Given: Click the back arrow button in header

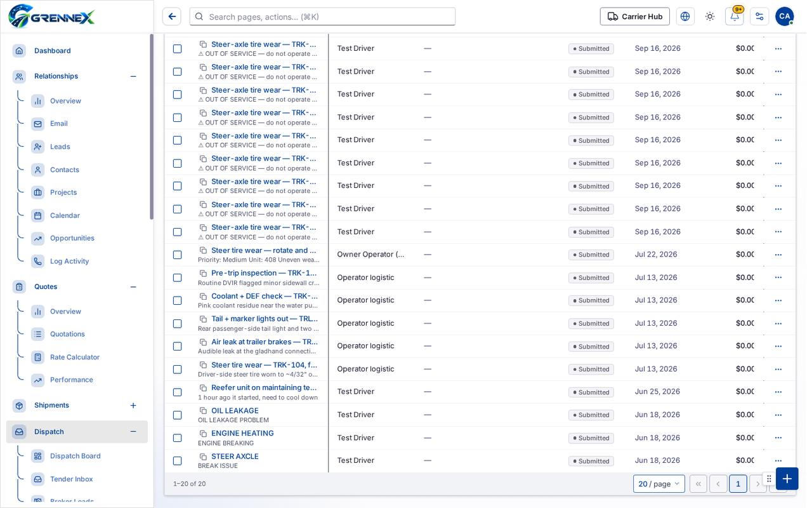Looking at the screenshot, I should (171, 17).
